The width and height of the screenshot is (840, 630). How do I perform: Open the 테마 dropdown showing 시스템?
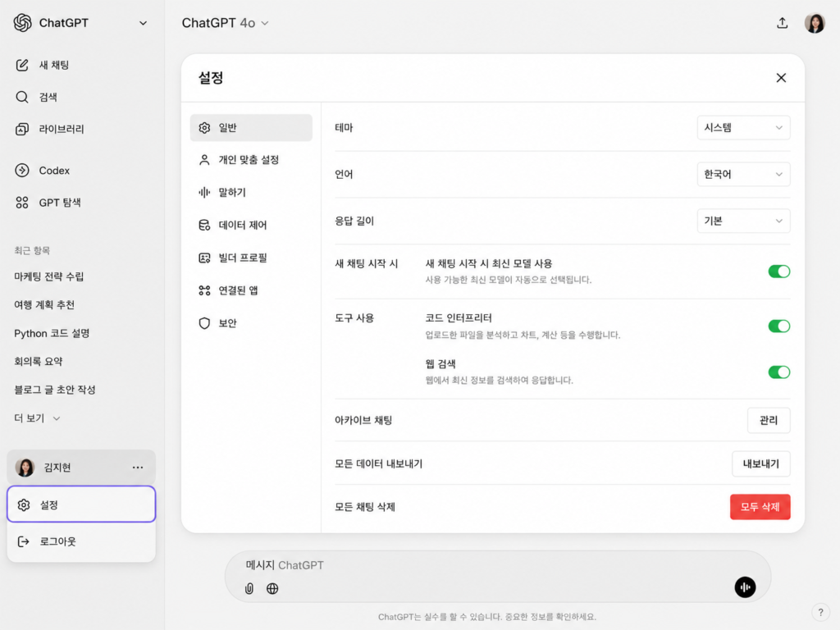pyautogui.click(x=743, y=127)
